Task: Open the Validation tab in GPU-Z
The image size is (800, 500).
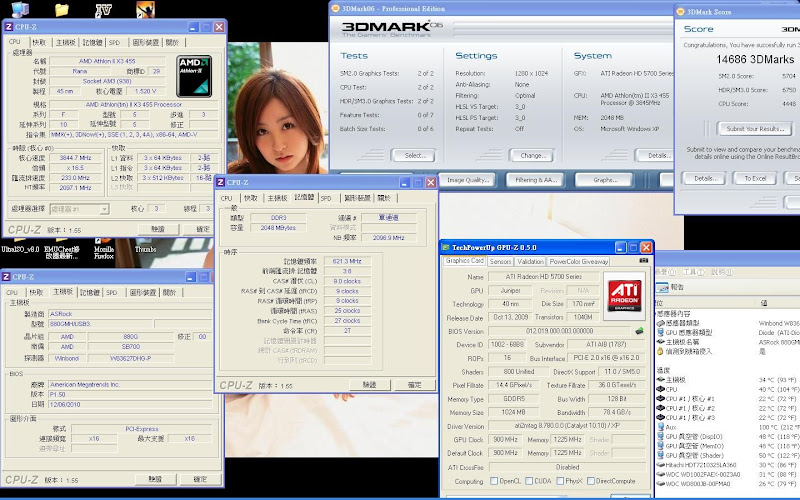Action: coord(530,261)
